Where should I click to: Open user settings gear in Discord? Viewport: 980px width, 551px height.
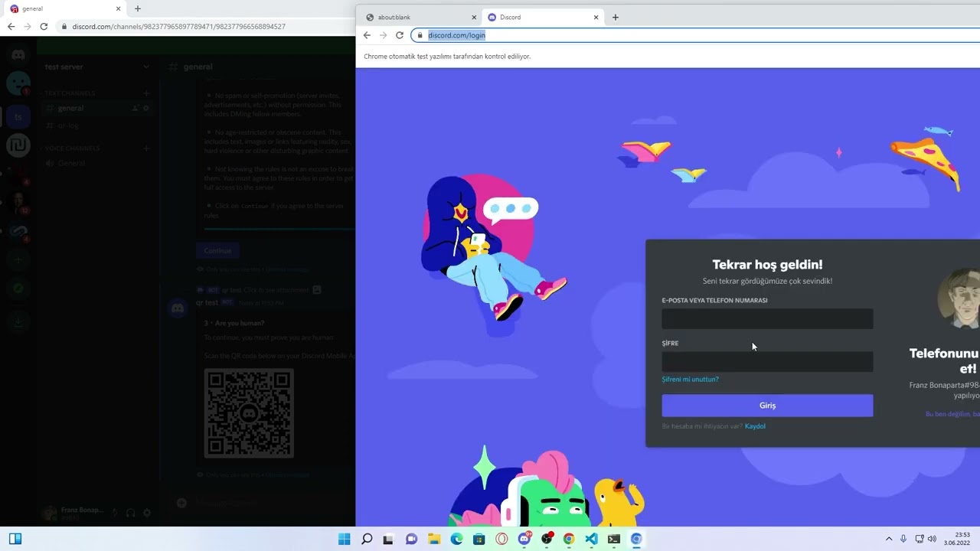point(147,513)
